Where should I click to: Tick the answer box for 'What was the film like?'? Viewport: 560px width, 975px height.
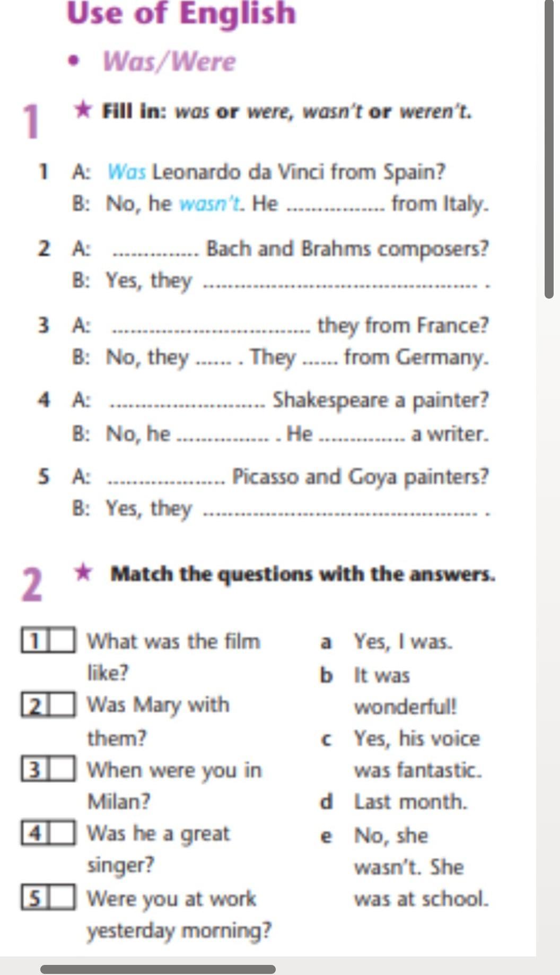point(62,641)
